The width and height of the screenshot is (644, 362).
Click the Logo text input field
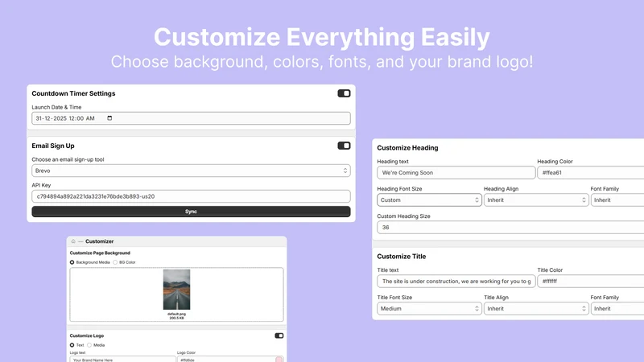123,359
